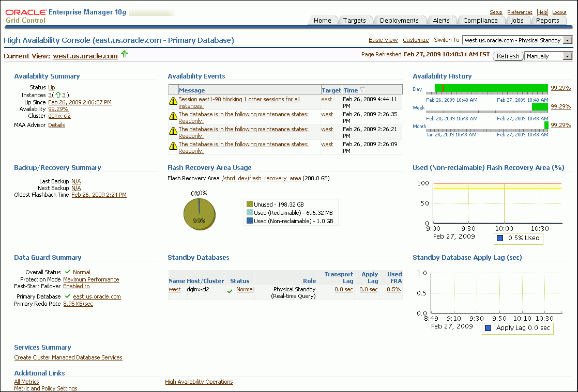This screenshot has height=392, width=578.
Task: Click Last Backup N/A link
Action: coord(76,181)
